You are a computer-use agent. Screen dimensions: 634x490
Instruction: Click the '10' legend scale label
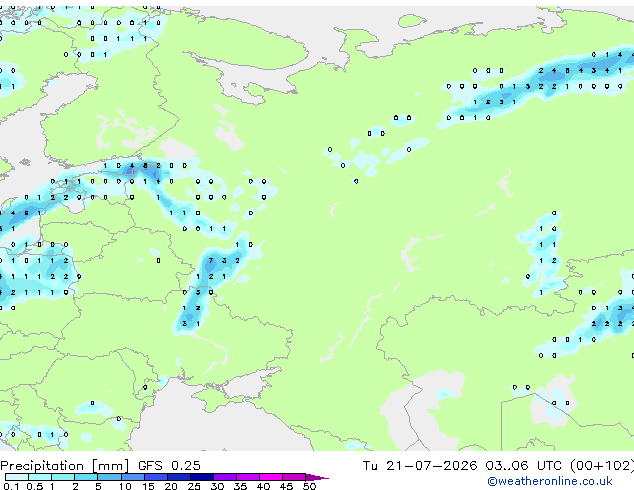click(125, 486)
